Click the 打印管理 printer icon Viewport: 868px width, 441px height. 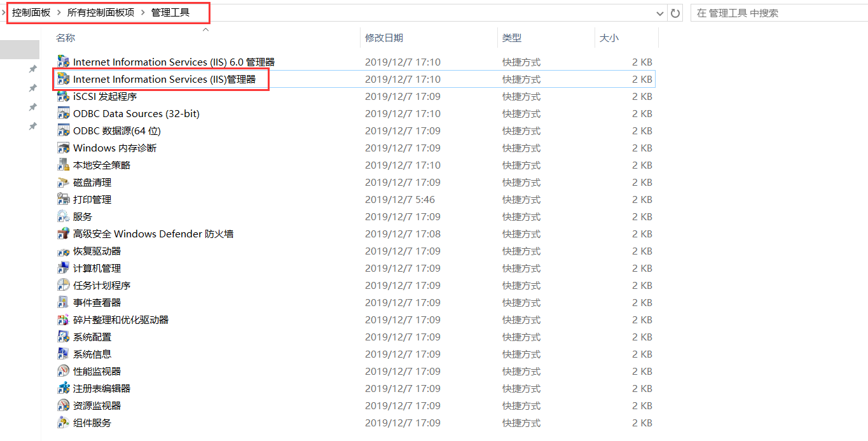63,199
